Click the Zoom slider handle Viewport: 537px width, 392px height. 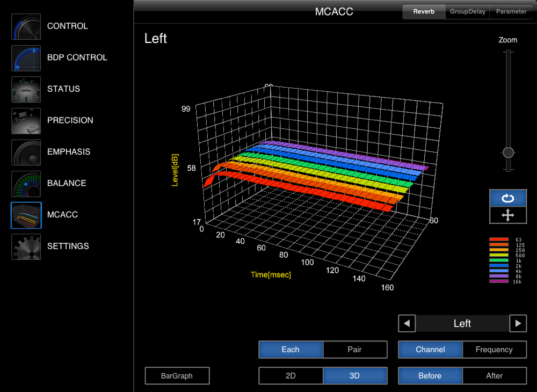508,153
